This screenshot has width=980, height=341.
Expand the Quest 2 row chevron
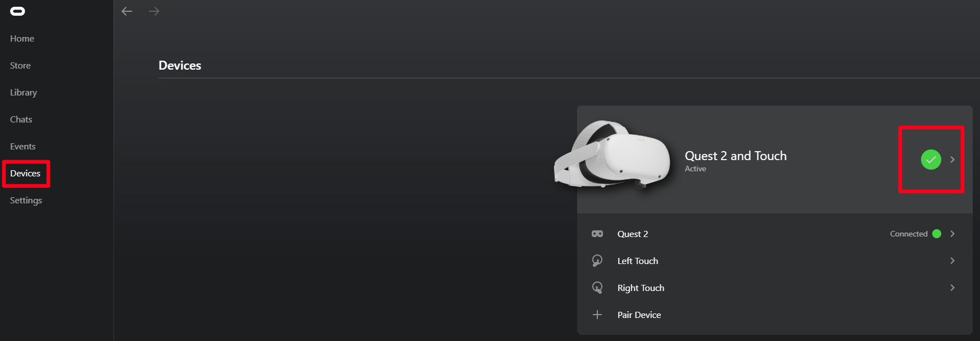[952, 234]
